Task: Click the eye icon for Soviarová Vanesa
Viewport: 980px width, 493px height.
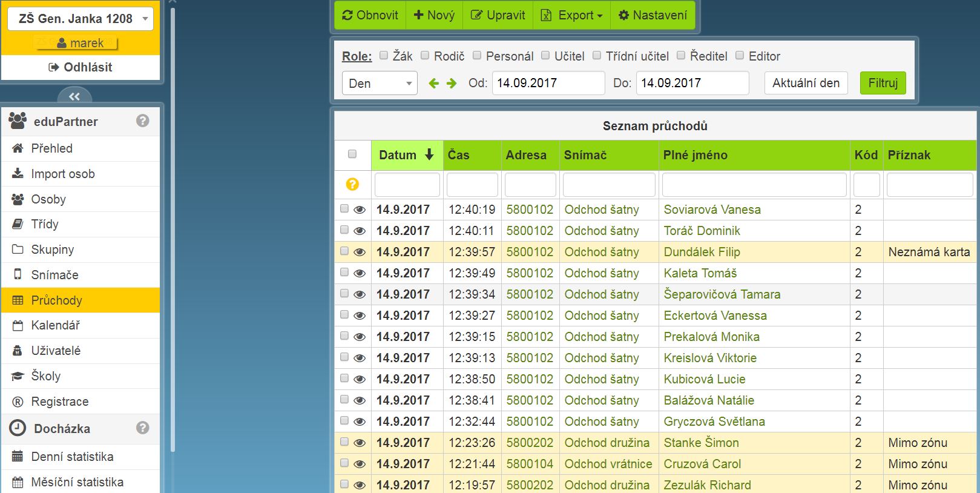Action: click(x=360, y=210)
